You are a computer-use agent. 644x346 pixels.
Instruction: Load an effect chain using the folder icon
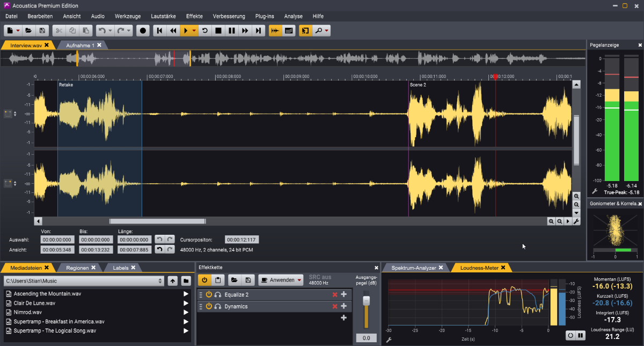234,280
